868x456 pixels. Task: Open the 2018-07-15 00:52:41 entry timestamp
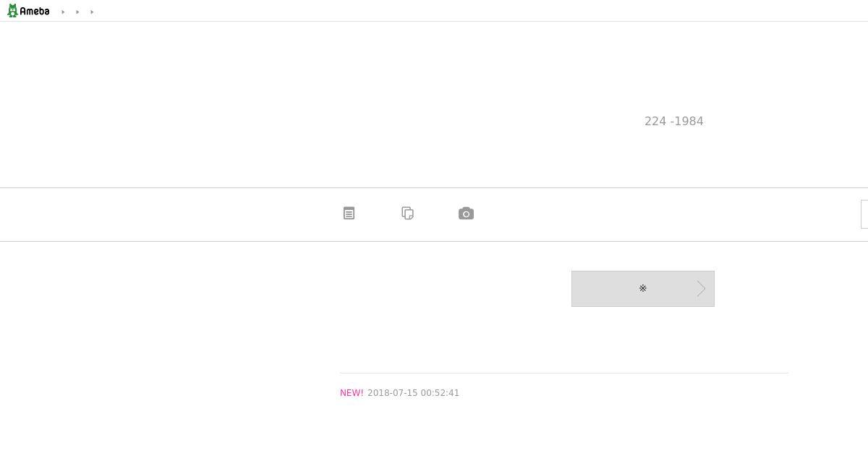[x=413, y=393]
